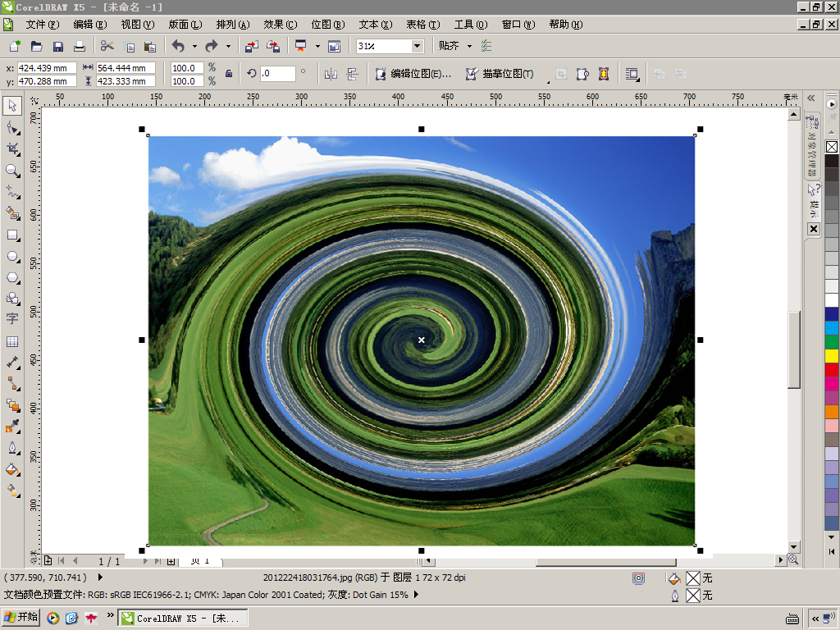Select the Outline pen tool
This screenshot has width=840, height=630.
[12, 448]
